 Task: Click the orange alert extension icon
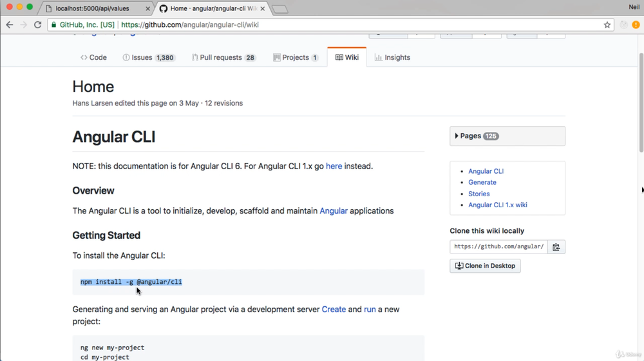pos(636,24)
